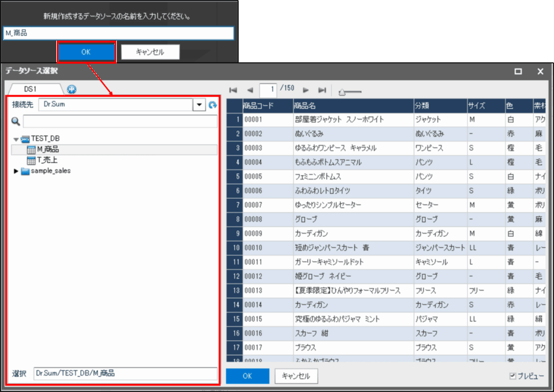The height and width of the screenshot is (392, 554).
Task: Go to the previous preview page
Action: tap(249, 90)
